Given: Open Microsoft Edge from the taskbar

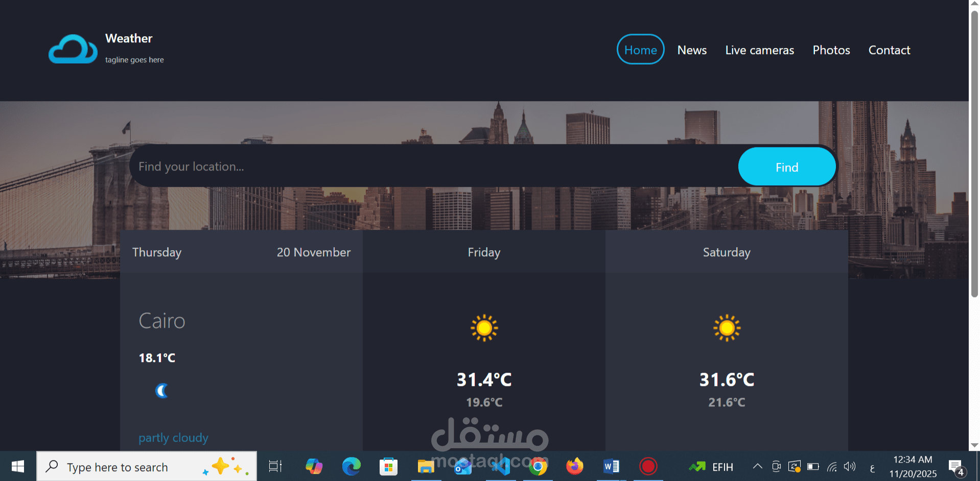Looking at the screenshot, I should click(x=352, y=466).
